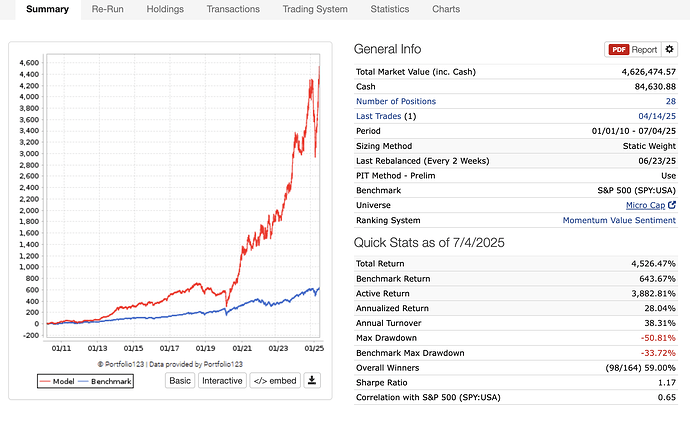Click the embed code button

point(274,380)
